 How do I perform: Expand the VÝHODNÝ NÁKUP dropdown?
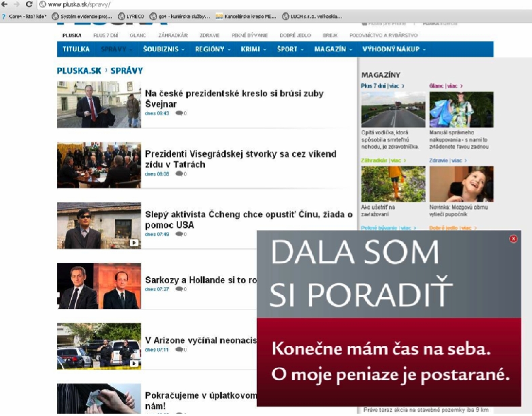(394, 49)
